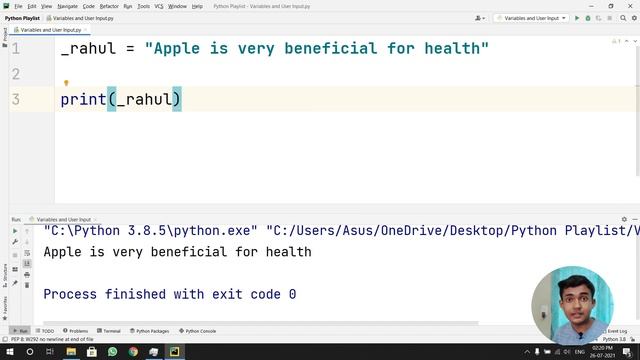
Task: Click the PEP 8 W292 status bar message
Action: (x=52, y=339)
